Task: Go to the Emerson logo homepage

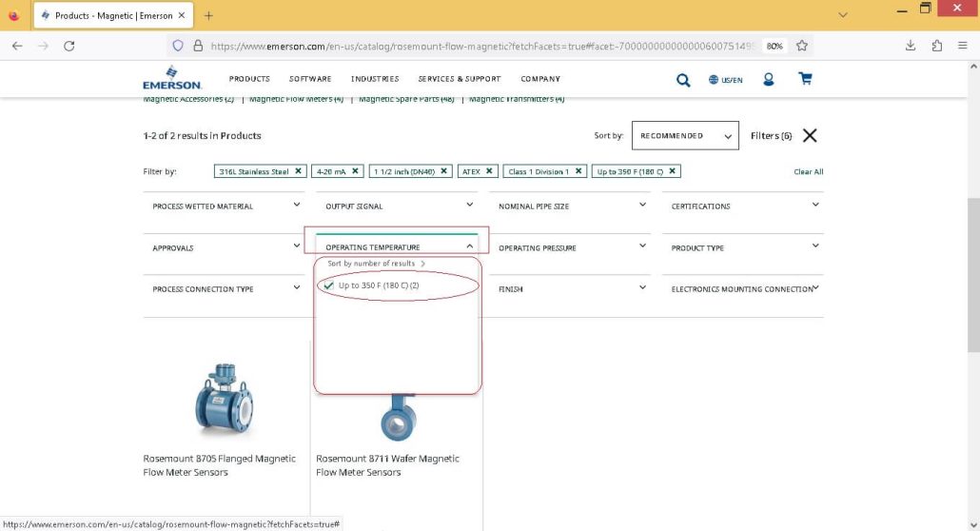Action: click(172, 78)
